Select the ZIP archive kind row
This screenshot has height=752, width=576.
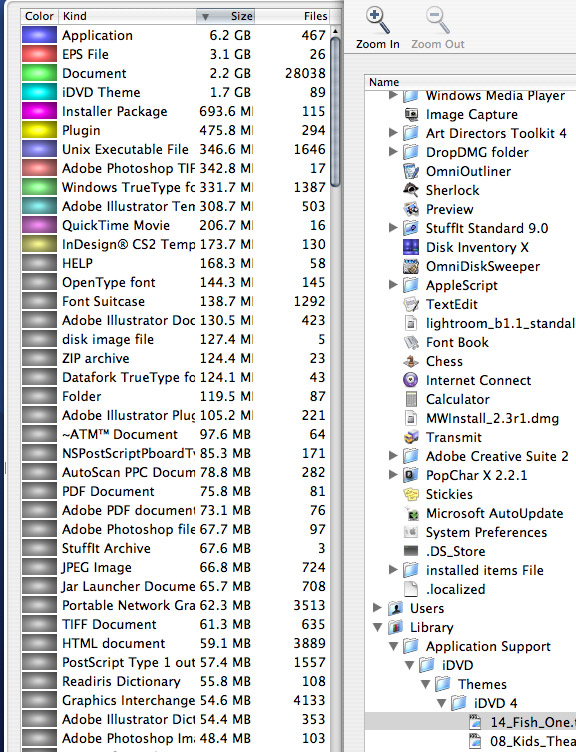click(176, 358)
